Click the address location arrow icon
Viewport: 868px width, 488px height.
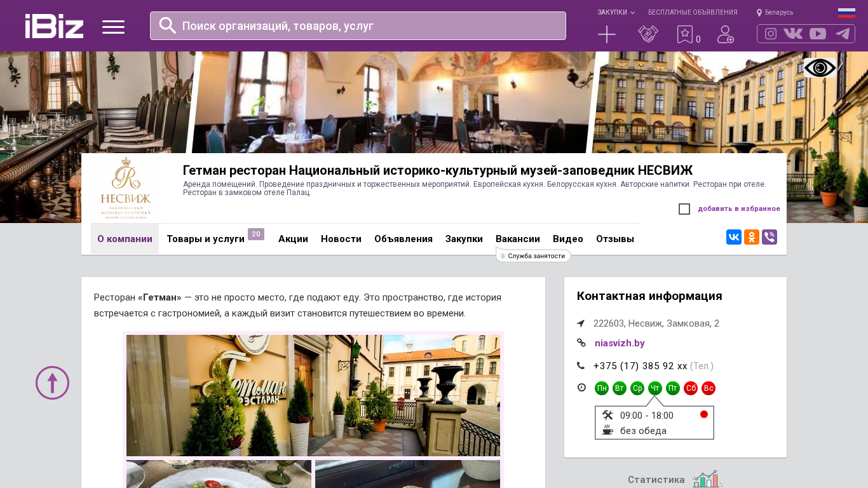(x=581, y=323)
